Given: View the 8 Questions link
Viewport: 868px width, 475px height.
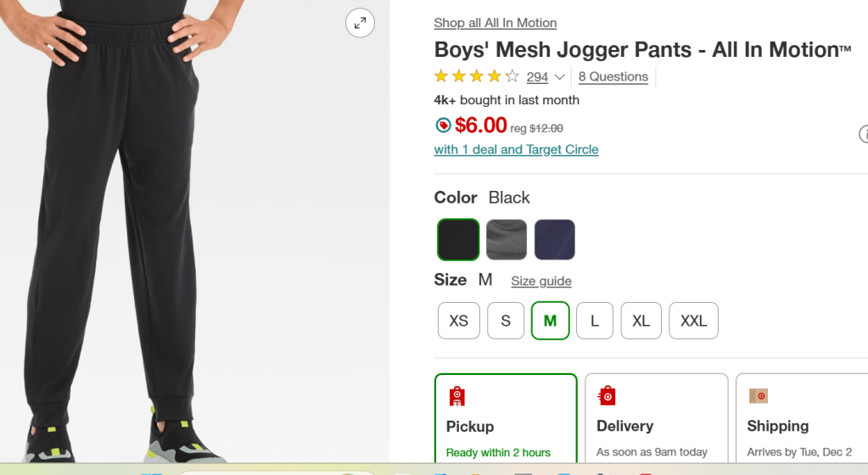Looking at the screenshot, I should (613, 76).
